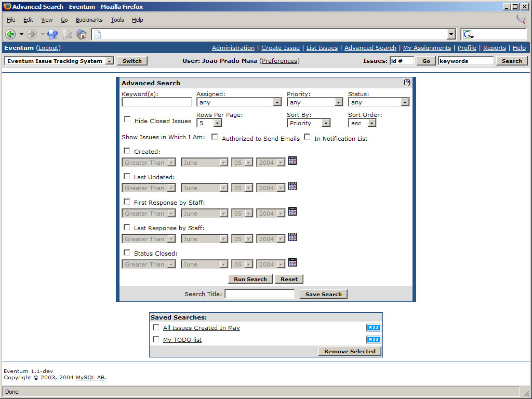
Task: Click the calendar icon for Created date
Action: 292,161
